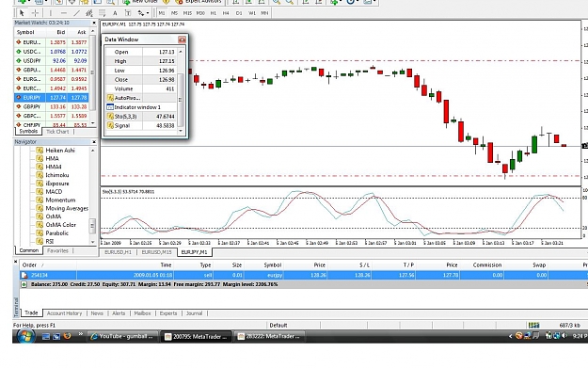
Task: Switch chart to W1 timeframe
Action: point(252,13)
